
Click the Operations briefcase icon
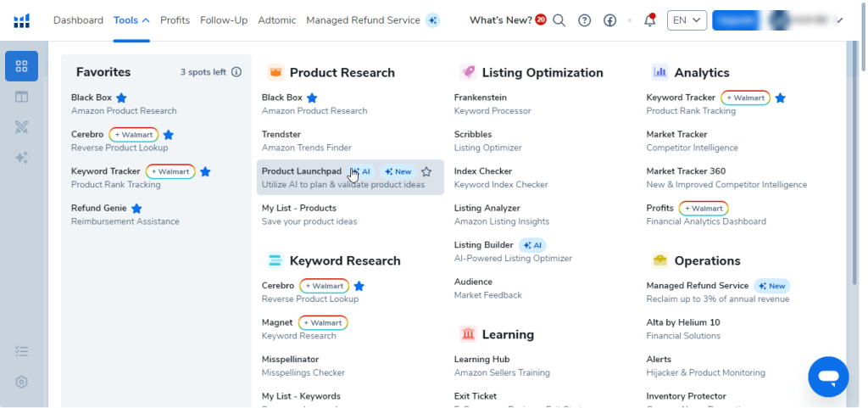tap(659, 260)
